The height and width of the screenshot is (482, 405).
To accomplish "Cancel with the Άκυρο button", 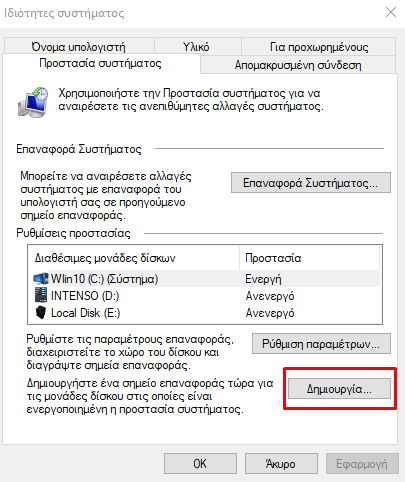I will coord(281,464).
